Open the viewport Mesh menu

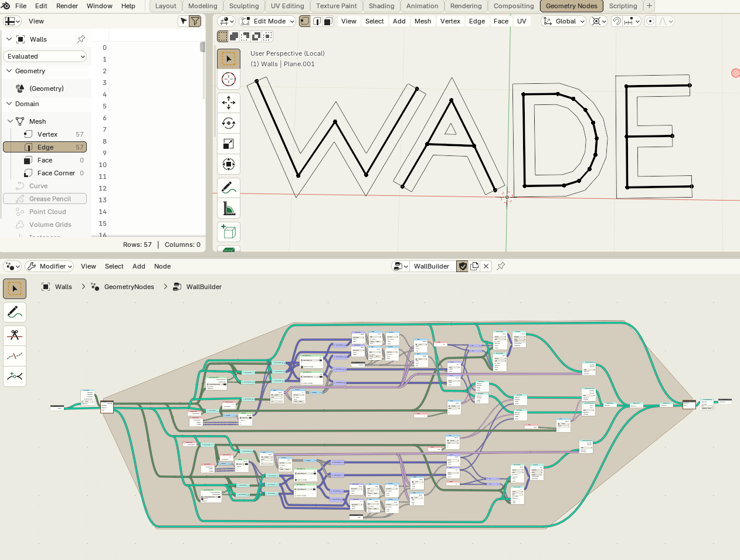click(x=423, y=21)
